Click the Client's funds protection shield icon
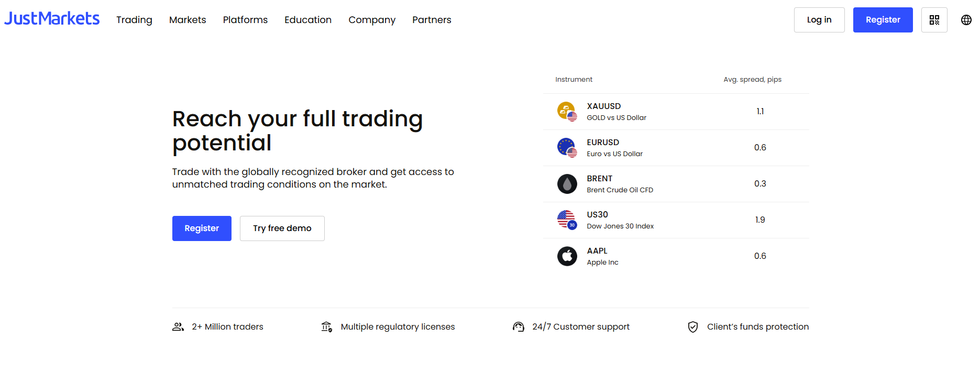Screen dimensions: 980x371 click(x=692, y=326)
